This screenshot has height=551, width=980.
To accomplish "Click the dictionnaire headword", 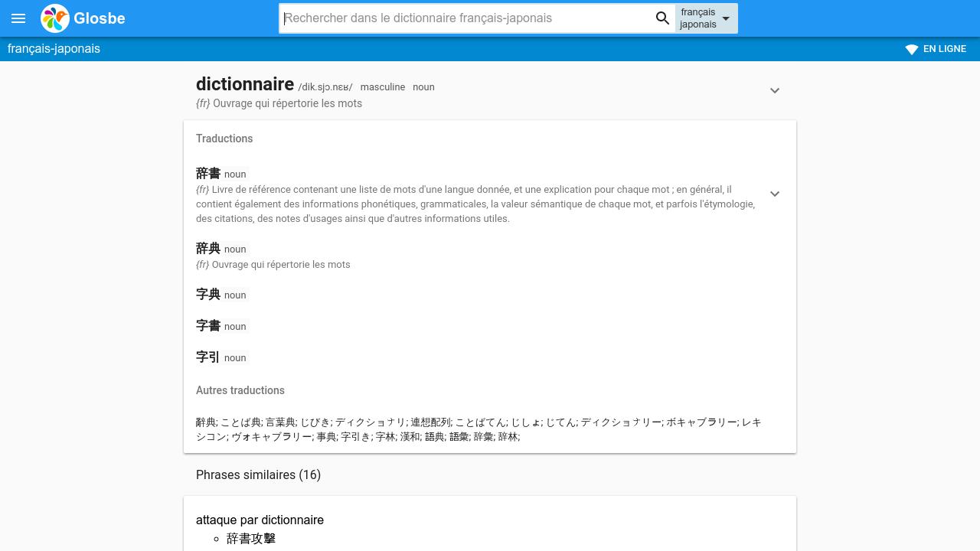I will pos(245,84).
